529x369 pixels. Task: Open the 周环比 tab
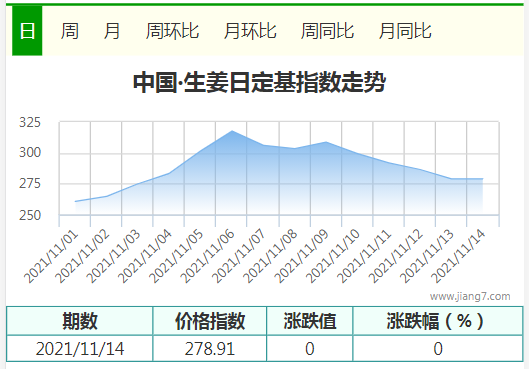point(172,31)
